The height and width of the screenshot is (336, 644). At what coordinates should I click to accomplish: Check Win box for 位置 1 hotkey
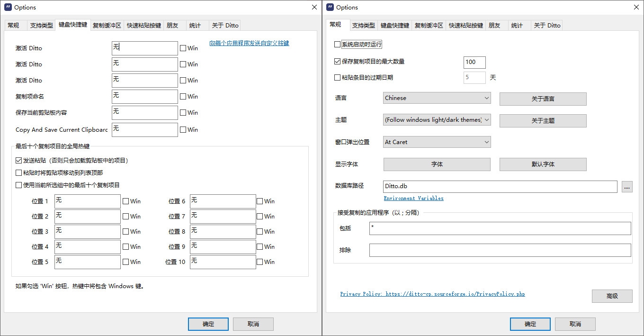(126, 201)
